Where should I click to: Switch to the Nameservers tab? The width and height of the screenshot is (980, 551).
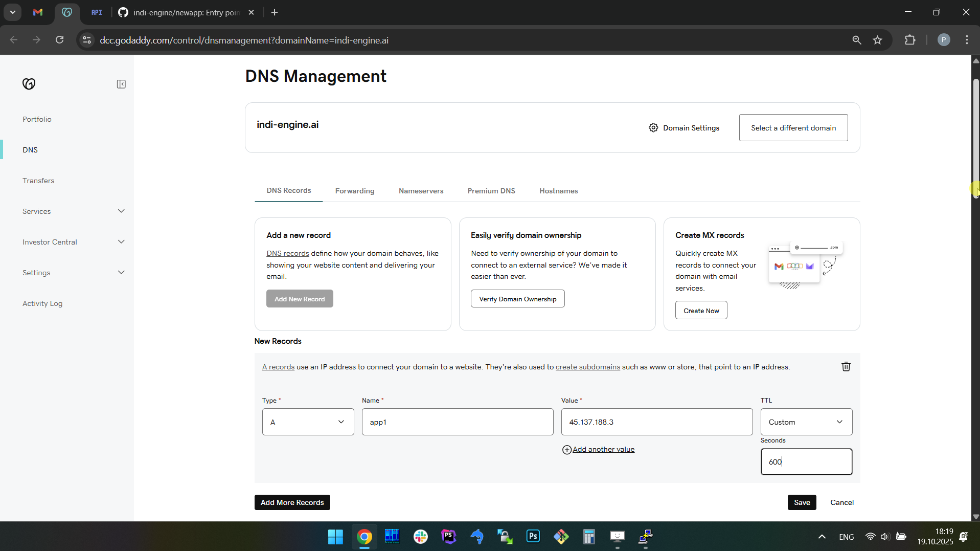(x=421, y=191)
